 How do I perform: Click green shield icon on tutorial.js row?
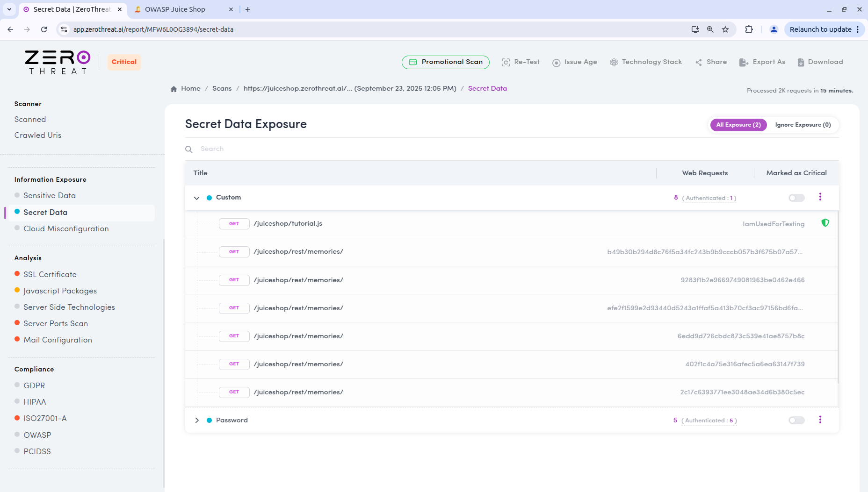(x=825, y=223)
